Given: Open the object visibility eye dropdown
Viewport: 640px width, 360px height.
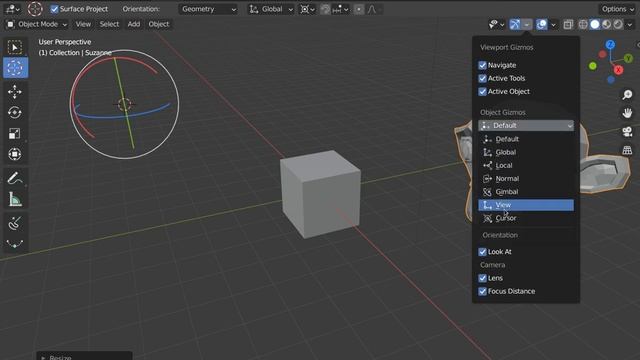Looking at the screenshot, I should coord(497,24).
